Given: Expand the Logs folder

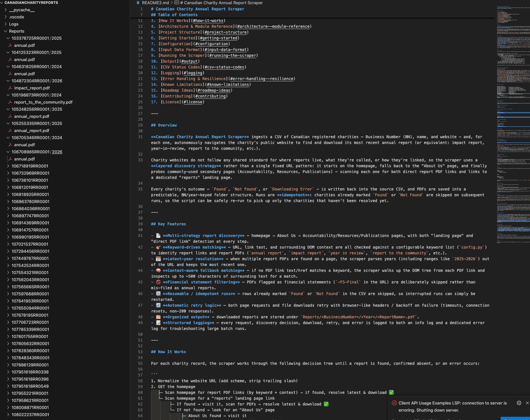Looking at the screenshot, I should [5, 24].
